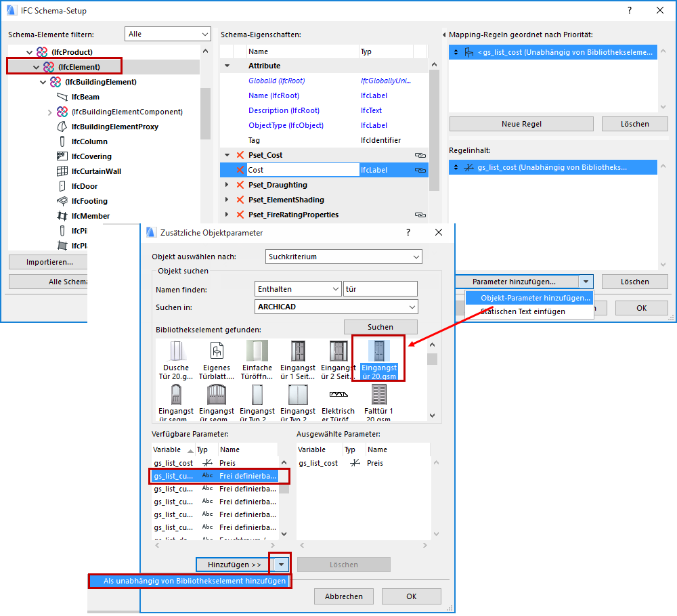Select the IfcBeam icon in schema tree
The height and width of the screenshot is (616, 677).
(62, 97)
